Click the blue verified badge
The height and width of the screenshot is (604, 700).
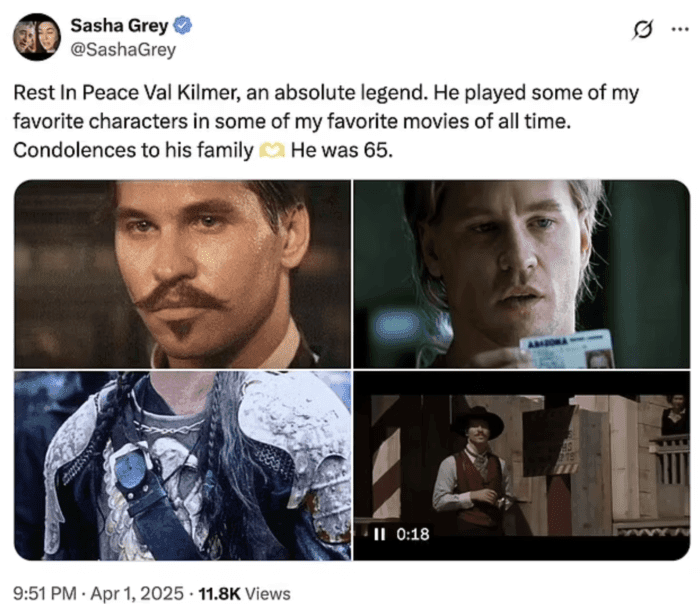183,25
